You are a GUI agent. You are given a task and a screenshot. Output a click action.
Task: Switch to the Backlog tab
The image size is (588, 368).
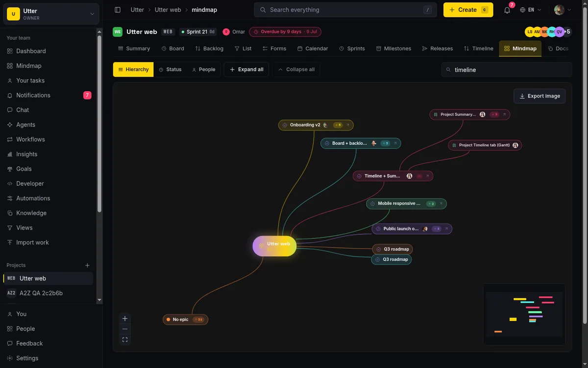209,49
